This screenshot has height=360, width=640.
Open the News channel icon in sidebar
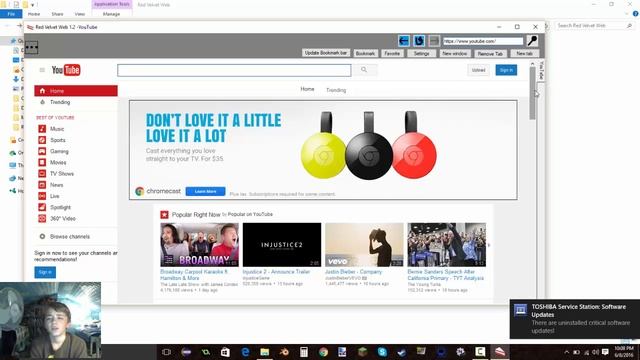point(42,185)
